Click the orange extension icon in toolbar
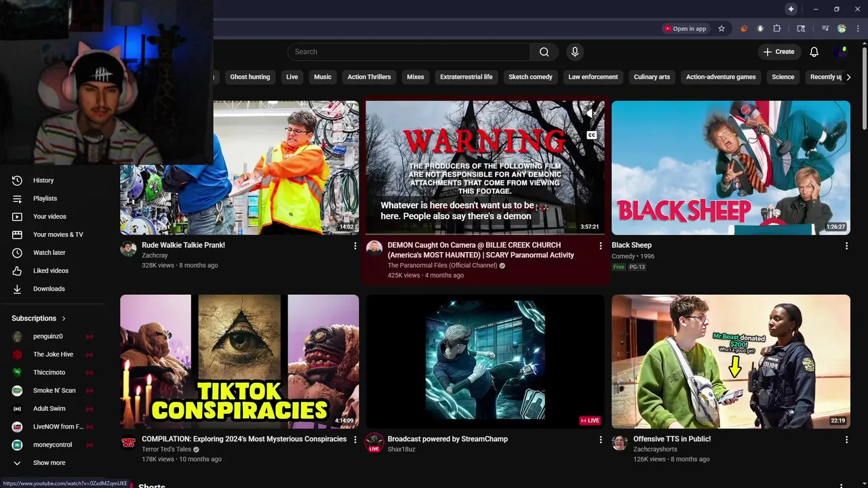868x488 pixels. point(744,28)
